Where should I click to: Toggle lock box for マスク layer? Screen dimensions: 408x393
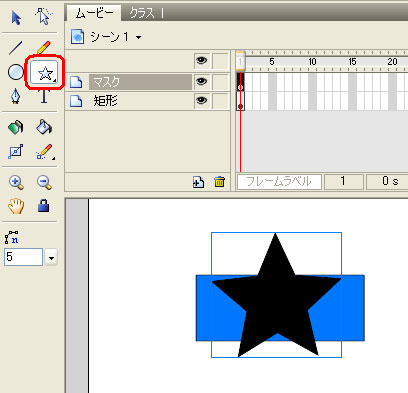220,82
